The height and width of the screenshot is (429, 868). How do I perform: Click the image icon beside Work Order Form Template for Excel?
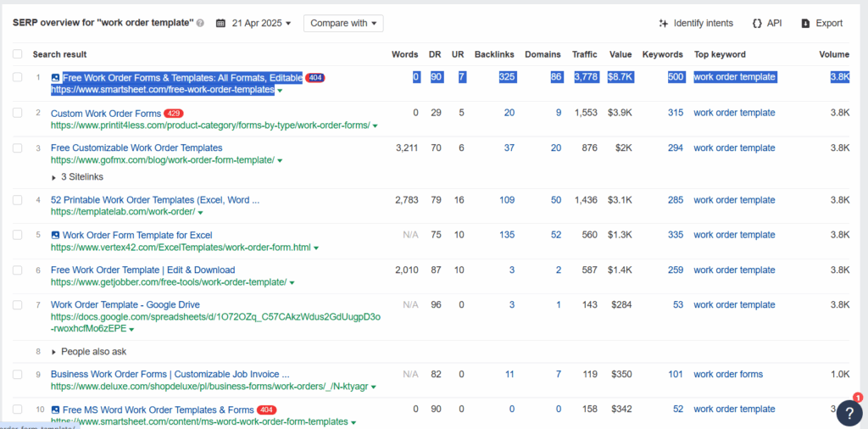(x=55, y=235)
